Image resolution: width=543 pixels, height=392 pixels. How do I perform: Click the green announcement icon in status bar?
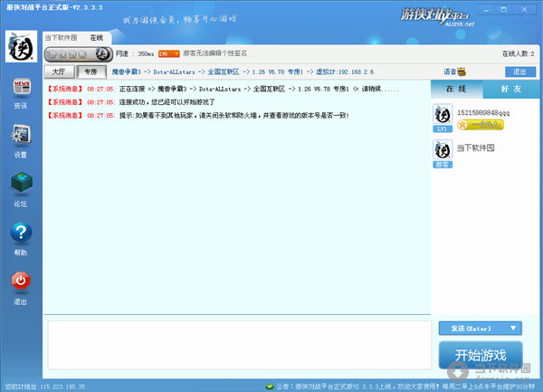(x=270, y=386)
